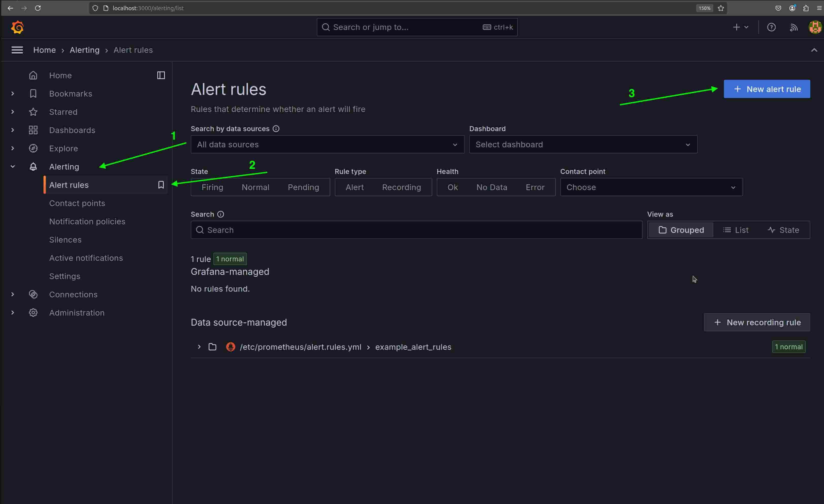This screenshot has width=824, height=504.
Task: Select the Firing state filter
Action: click(212, 187)
